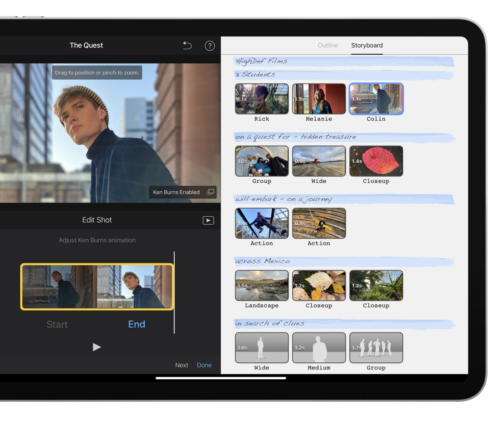
Task: Select the Landscape shot thumbnail
Action: click(262, 286)
